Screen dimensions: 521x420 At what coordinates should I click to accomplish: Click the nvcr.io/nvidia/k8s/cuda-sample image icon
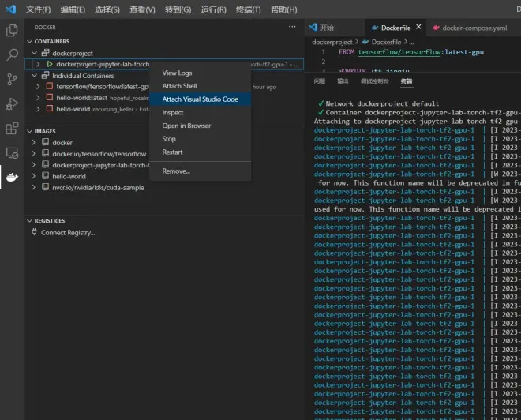click(x=46, y=187)
